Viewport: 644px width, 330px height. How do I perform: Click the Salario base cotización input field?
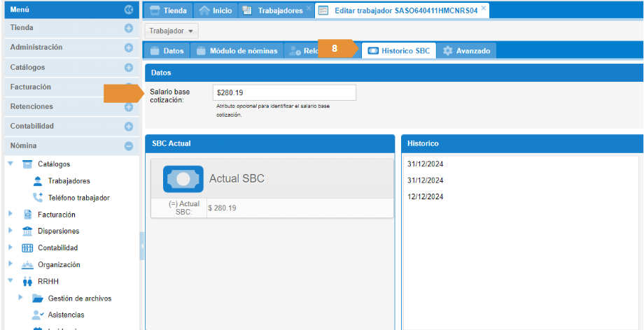pos(283,92)
